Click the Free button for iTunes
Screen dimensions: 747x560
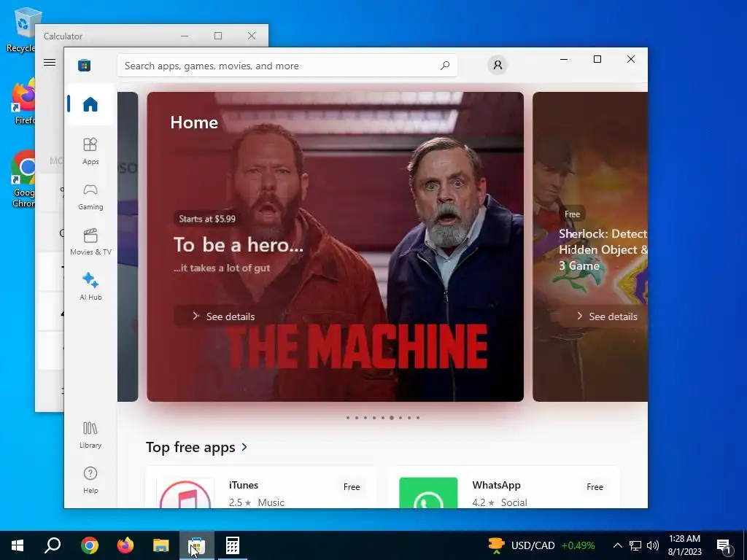(x=352, y=486)
